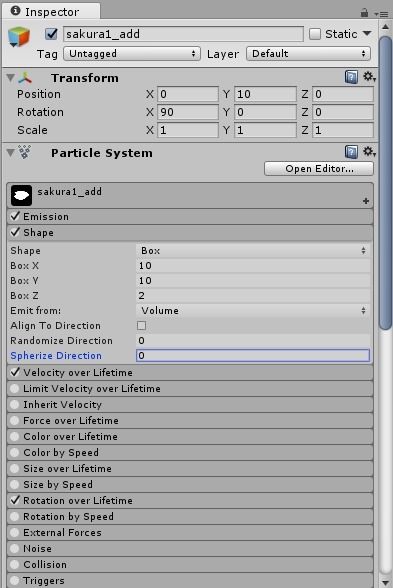Viewport: 393px width, 588px height.
Task: Enable the Noise module
Action: 15,549
